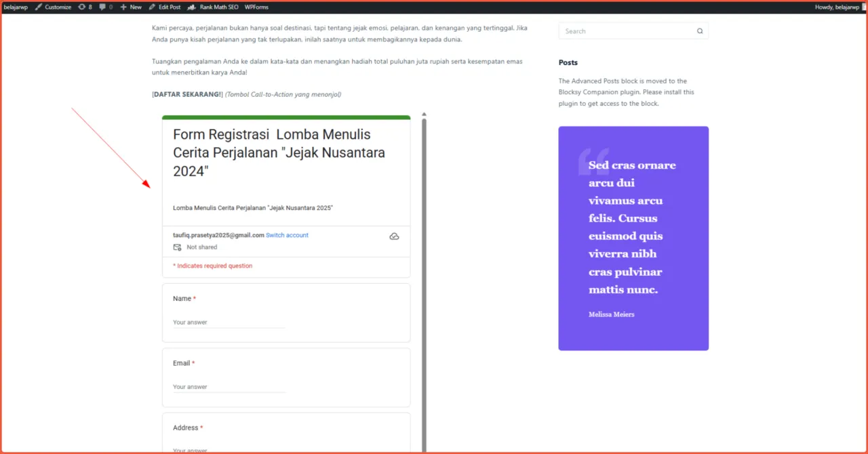Focus the Email answer field

pos(229,387)
